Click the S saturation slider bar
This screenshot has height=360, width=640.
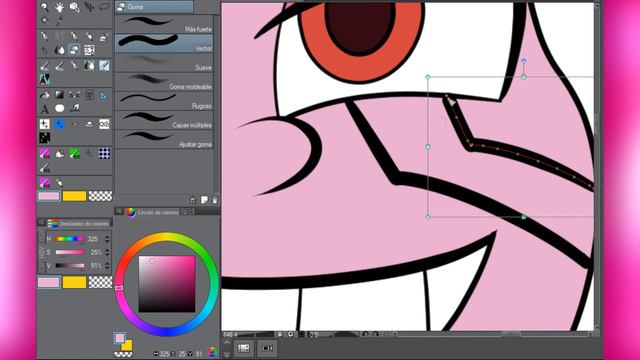click(70, 253)
